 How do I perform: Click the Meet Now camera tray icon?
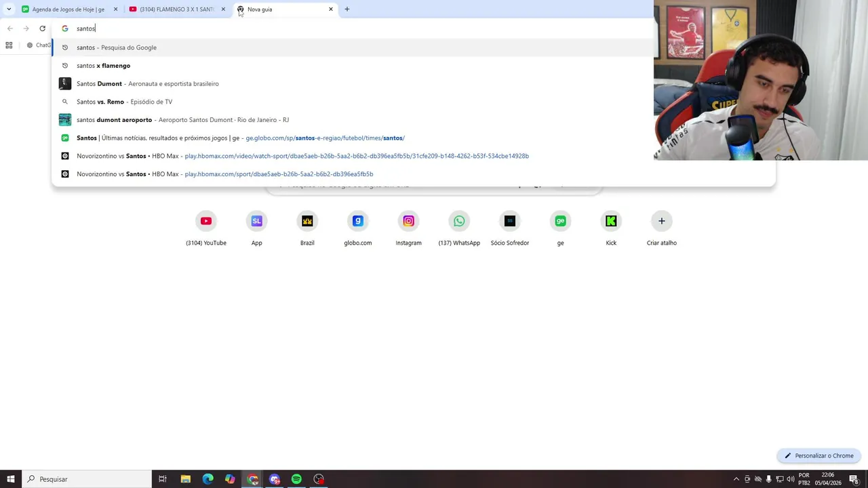[748, 479]
